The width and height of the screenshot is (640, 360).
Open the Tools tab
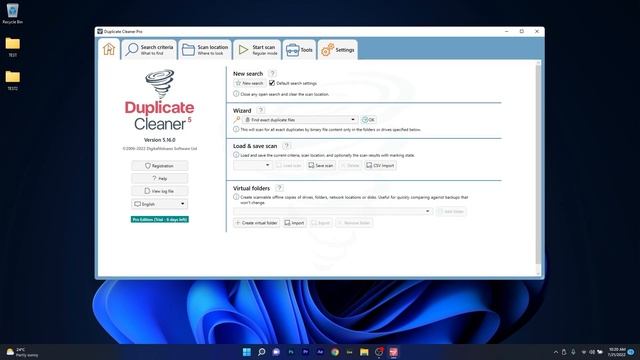click(299, 50)
